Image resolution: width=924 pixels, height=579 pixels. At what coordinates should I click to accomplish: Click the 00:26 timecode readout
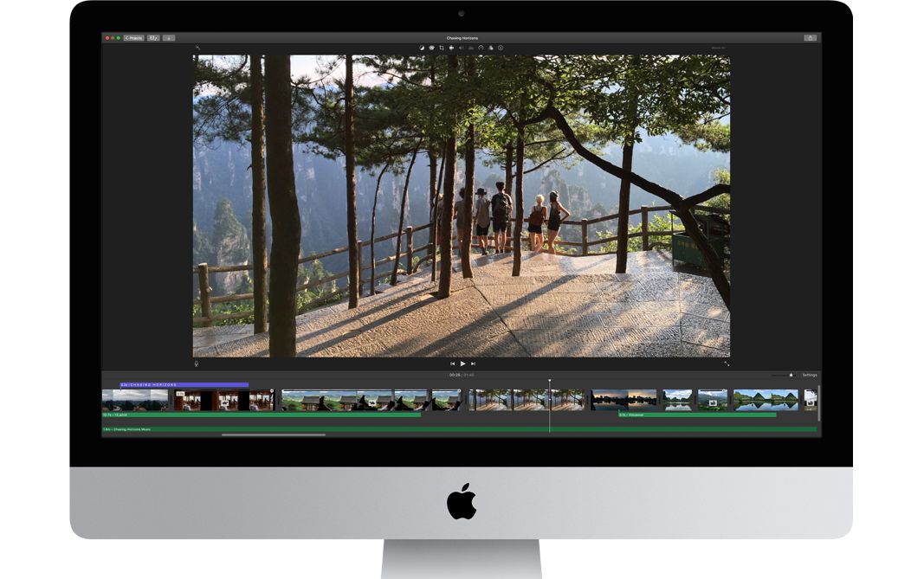[x=455, y=375]
